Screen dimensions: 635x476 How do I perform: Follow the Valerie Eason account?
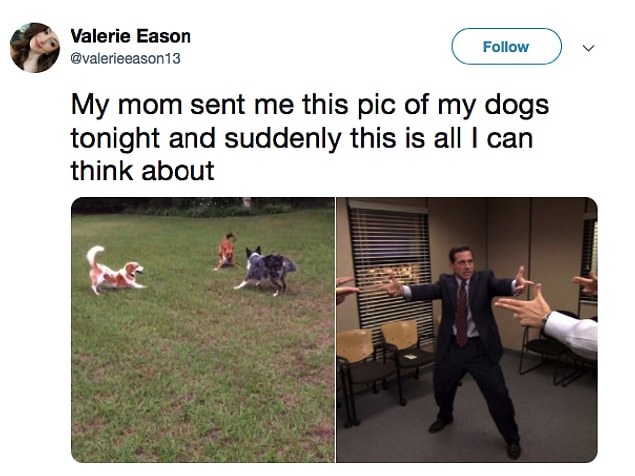(506, 47)
